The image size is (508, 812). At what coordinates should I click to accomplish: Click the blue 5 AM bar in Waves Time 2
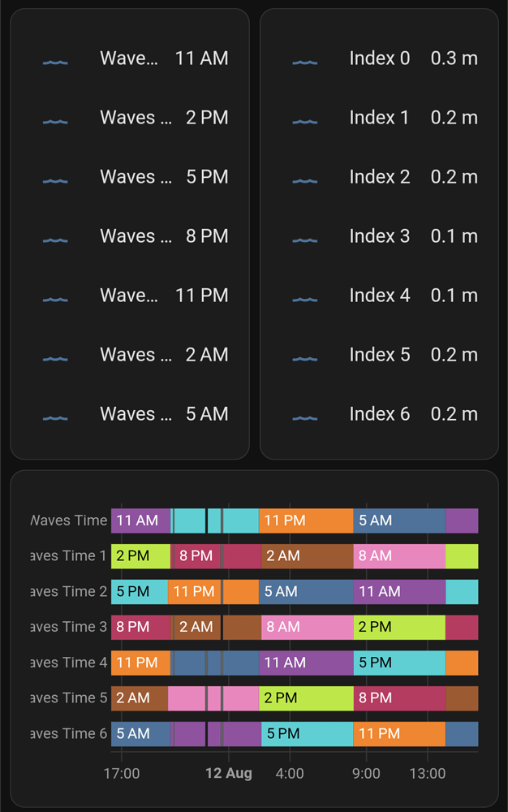coord(306,592)
